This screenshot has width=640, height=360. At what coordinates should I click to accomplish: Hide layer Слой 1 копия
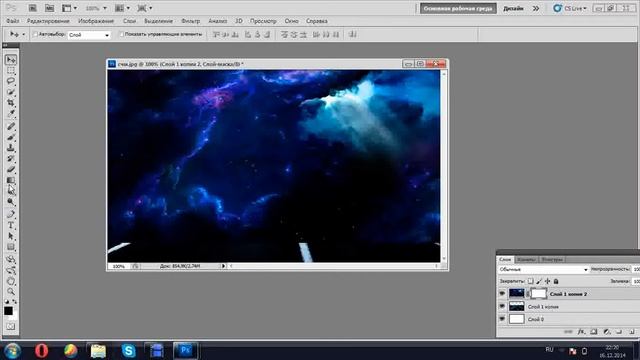pos(502,306)
